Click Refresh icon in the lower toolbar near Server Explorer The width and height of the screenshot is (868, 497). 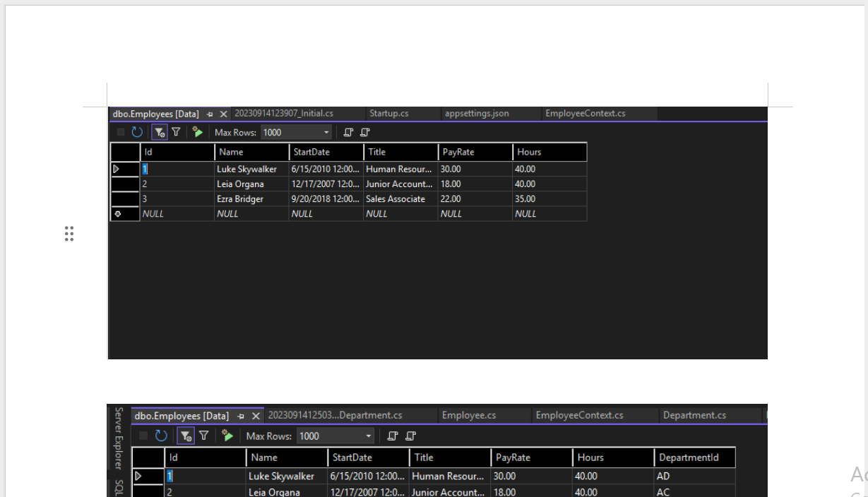[161, 436]
